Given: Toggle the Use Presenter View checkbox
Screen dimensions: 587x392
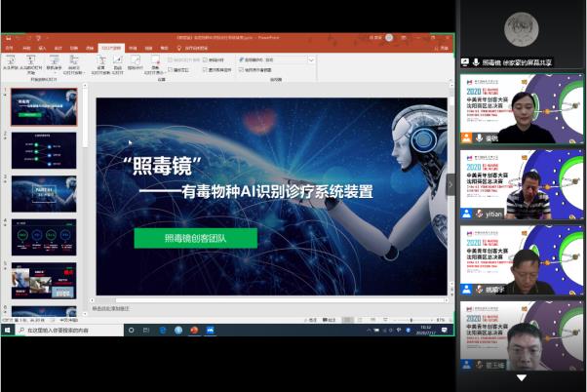Looking at the screenshot, I should (x=240, y=69).
